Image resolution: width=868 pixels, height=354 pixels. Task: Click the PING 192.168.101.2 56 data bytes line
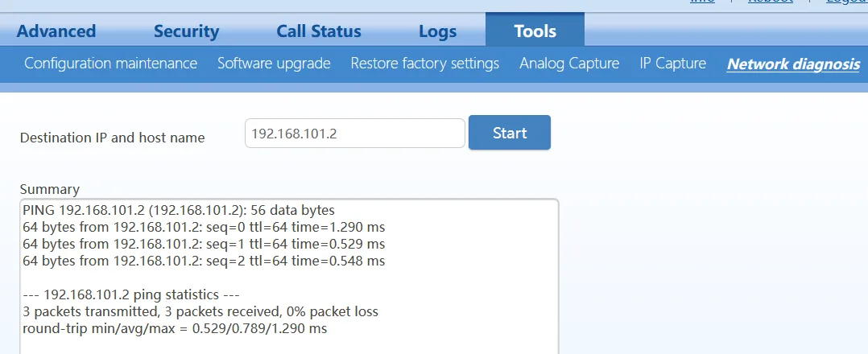[179, 211]
